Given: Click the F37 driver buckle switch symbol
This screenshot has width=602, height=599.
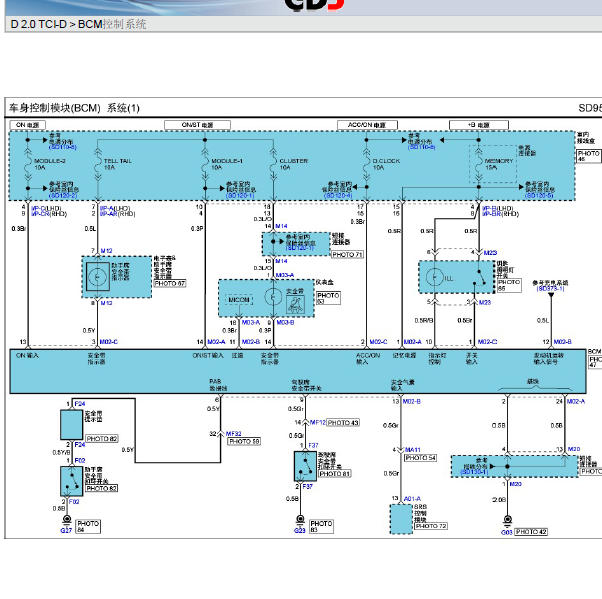Looking at the screenshot, I should click(305, 466).
